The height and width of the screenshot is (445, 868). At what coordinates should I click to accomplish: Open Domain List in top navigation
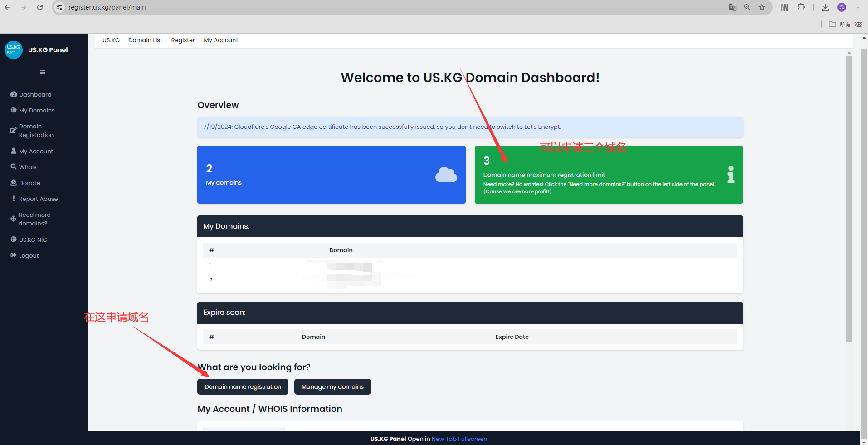tap(145, 40)
